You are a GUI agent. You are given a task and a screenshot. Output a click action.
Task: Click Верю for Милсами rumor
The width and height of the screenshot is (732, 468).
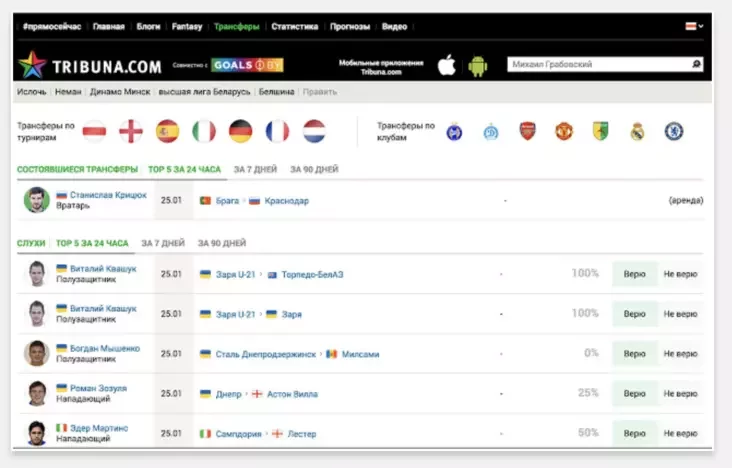click(x=634, y=354)
